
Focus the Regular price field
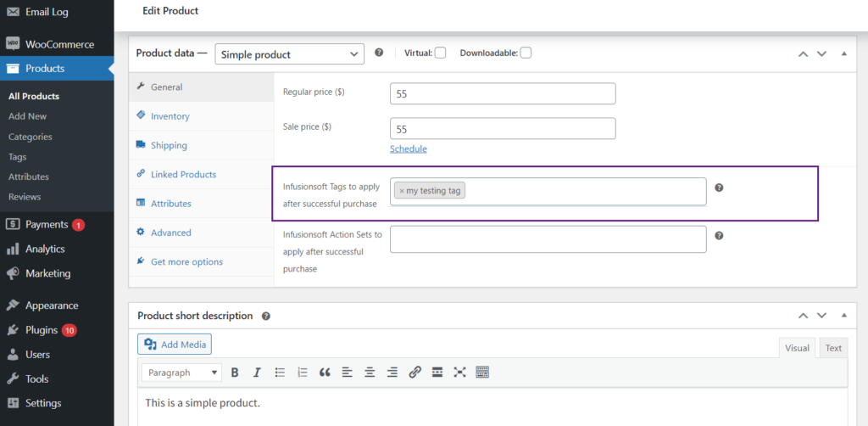tap(503, 93)
